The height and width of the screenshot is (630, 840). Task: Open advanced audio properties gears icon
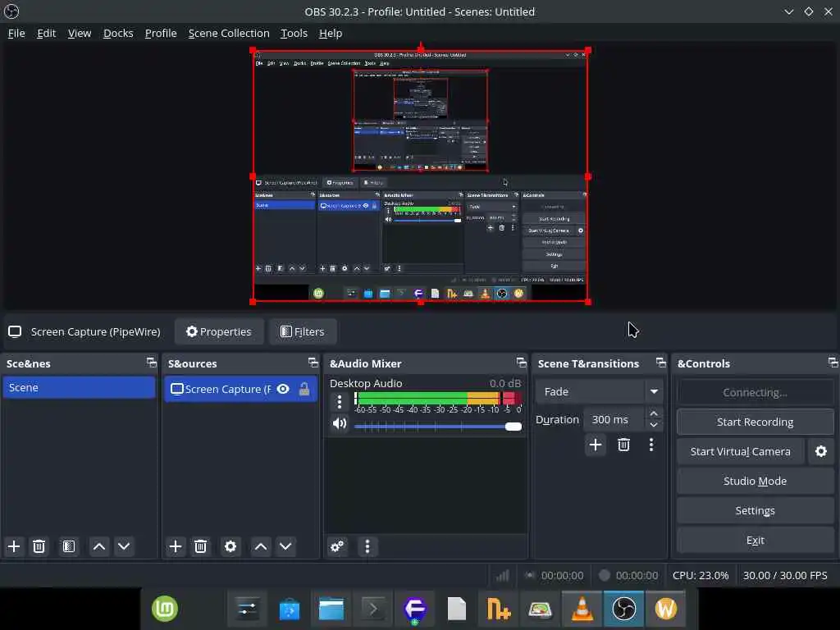[x=337, y=546]
